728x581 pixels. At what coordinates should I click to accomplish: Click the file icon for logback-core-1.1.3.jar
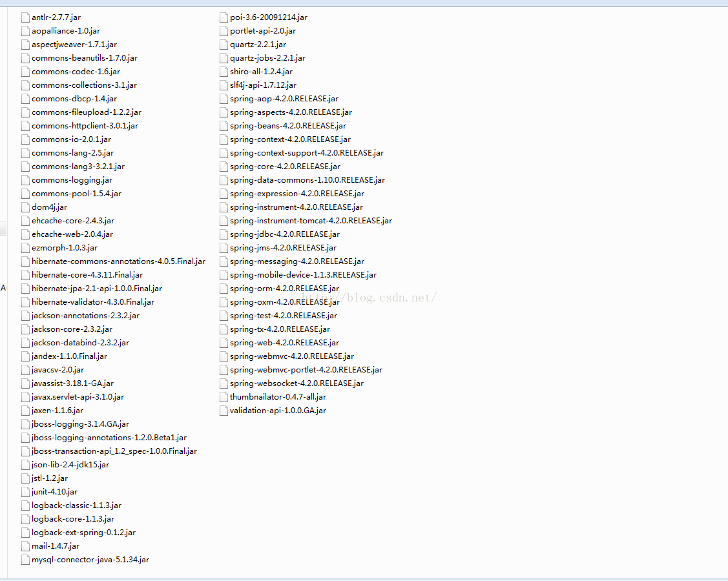pyautogui.click(x=26, y=519)
